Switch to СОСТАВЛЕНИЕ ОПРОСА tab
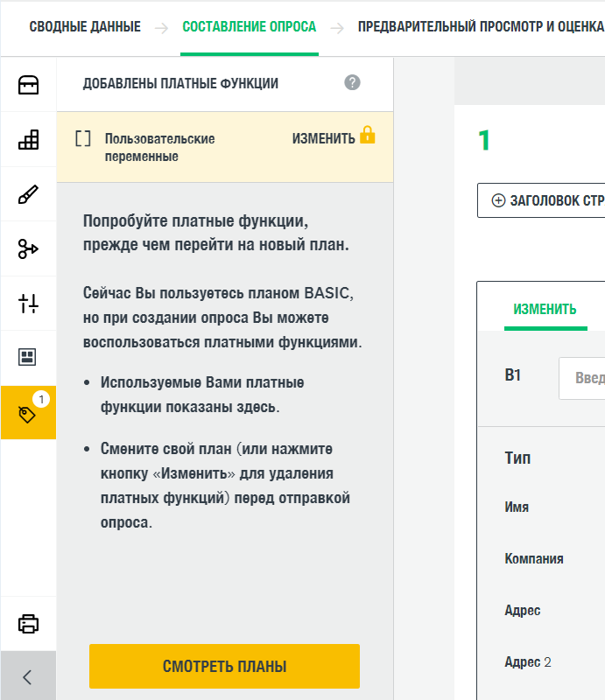The width and height of the screenshot is (605, 700). point(250,26)
